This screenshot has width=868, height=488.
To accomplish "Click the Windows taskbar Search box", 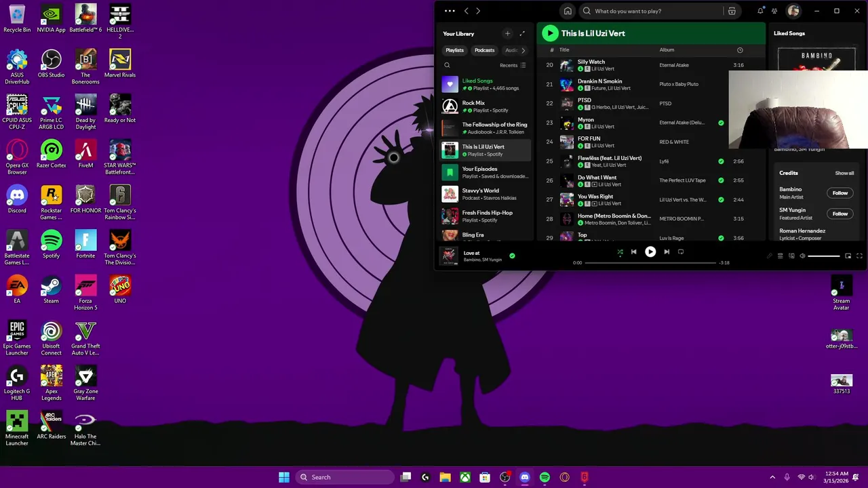I will (x=345, y=477).
